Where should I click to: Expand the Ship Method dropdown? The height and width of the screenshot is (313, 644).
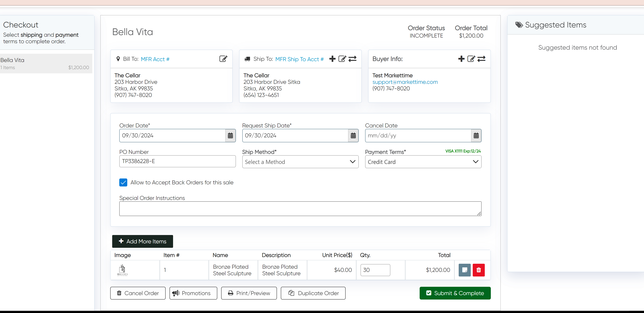point(300,162)
